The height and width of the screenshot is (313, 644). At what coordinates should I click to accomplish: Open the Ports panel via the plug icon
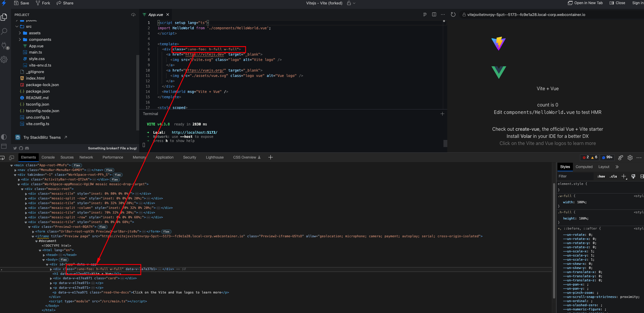(x=4, y=45)
